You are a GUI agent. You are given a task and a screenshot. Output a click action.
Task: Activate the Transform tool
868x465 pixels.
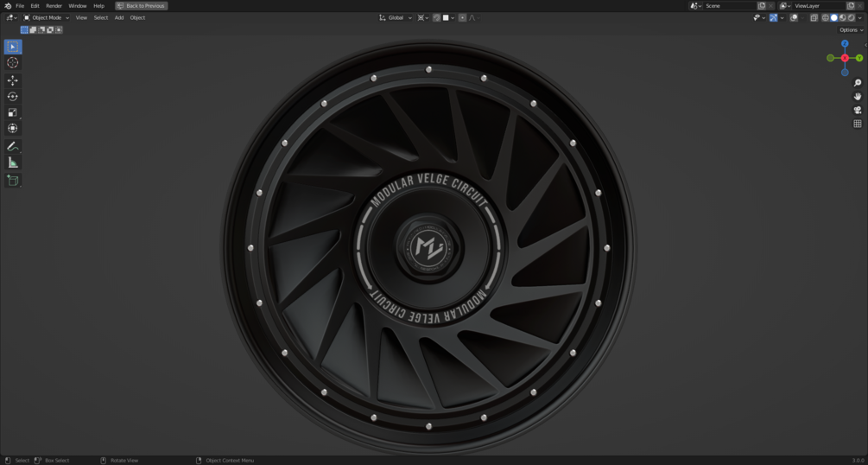coord(13,128)
